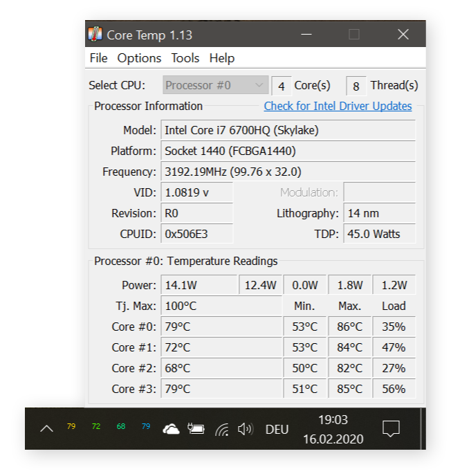Viewport: 451px width, 476px height.
Task: Click Core #3 current temperature 79°C
Action: coord(221,389)
